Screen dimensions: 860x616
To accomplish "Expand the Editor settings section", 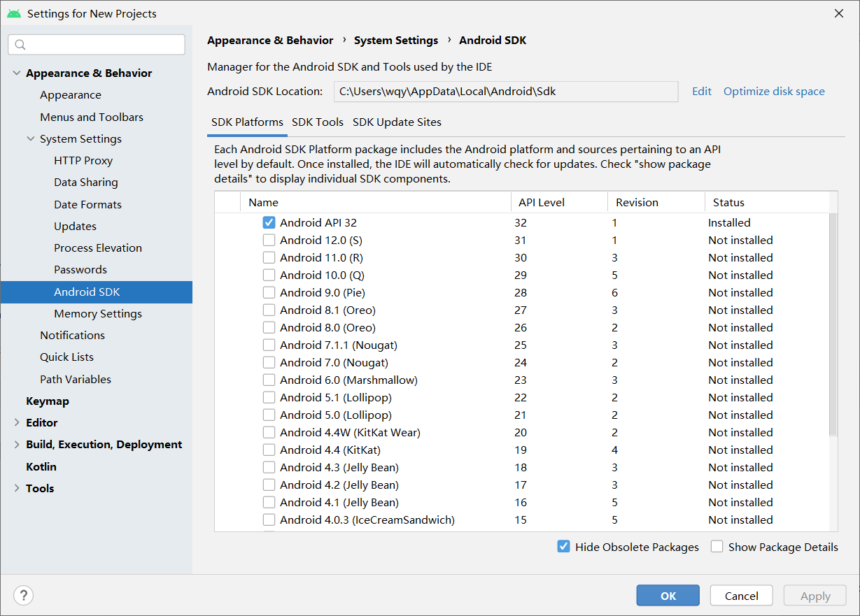I will (17, 423).
